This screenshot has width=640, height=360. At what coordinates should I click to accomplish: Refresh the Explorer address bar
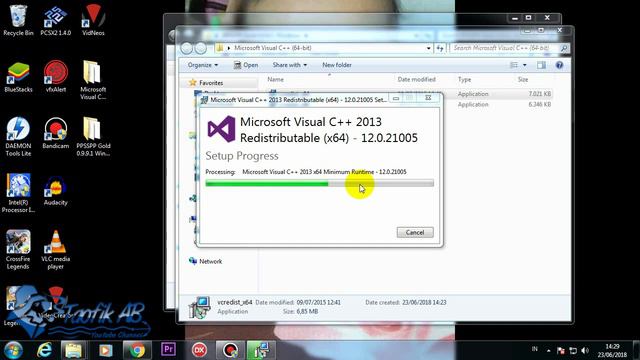pyautogui.click(x=440, y=48)
